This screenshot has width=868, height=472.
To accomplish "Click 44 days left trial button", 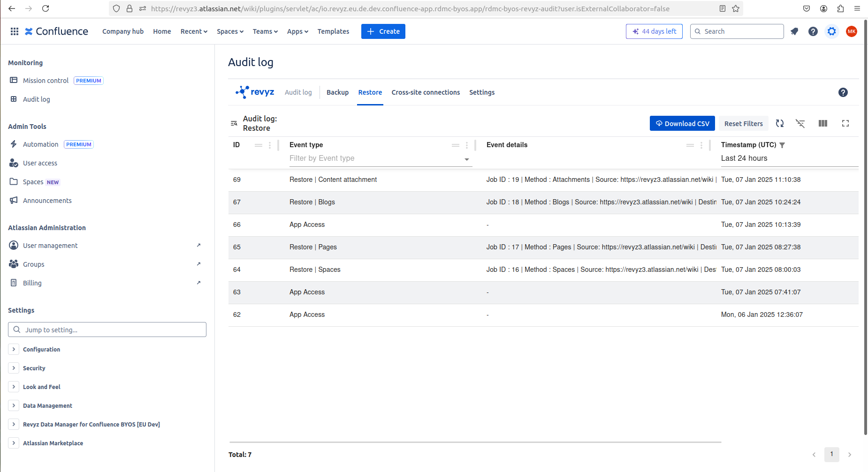I will click(654, 31).
